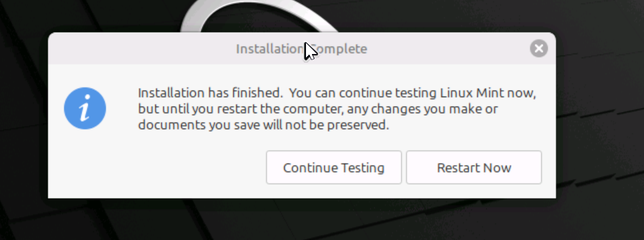Click the words 'Linux Mint' in the message
Viewport: 644px width, 240px height.
472,93
